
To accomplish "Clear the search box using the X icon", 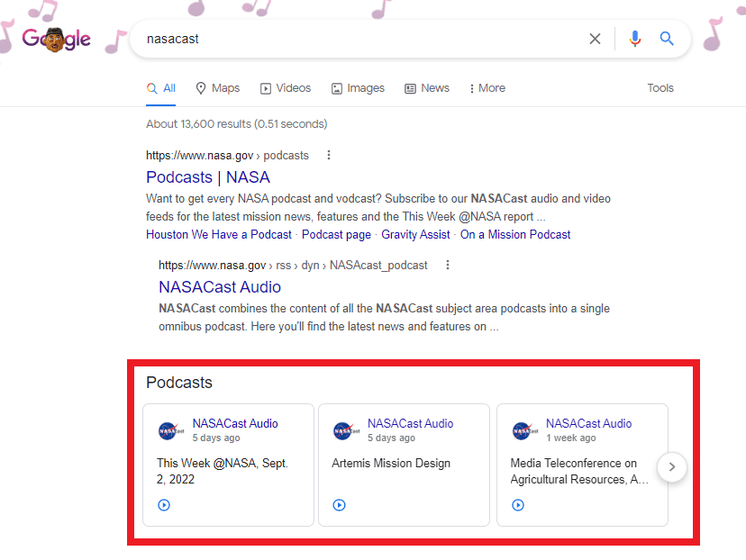I will (x=595, y=39).
